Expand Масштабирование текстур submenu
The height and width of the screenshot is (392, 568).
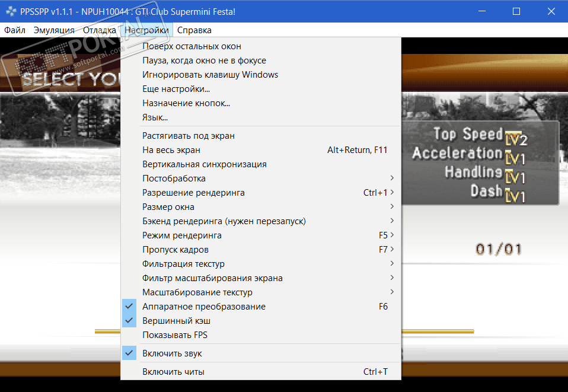pos(261,292)
